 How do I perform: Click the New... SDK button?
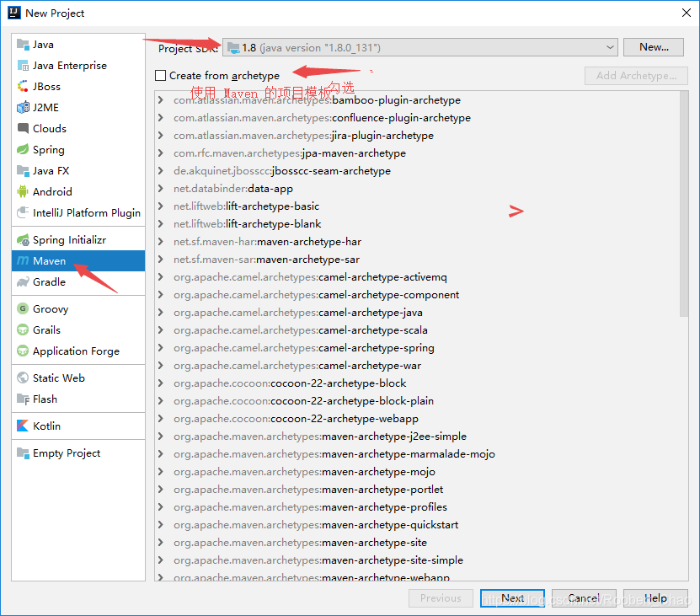[654, 47]
